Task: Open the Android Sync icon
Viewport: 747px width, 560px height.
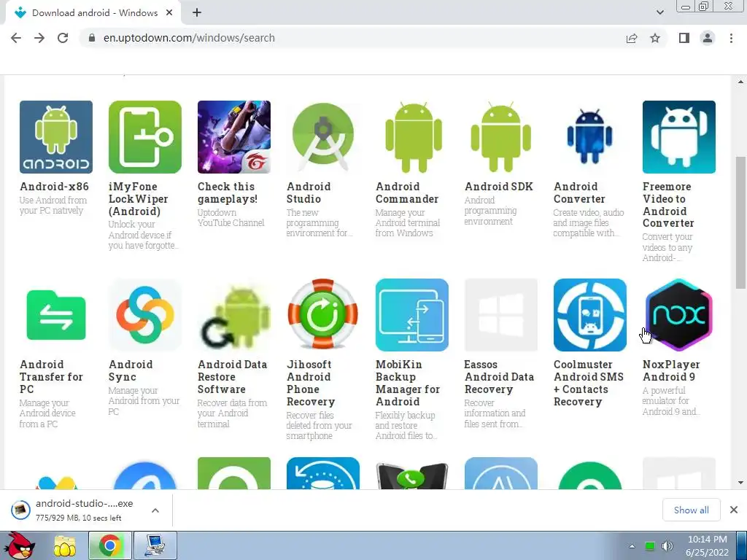Action: 145,315
